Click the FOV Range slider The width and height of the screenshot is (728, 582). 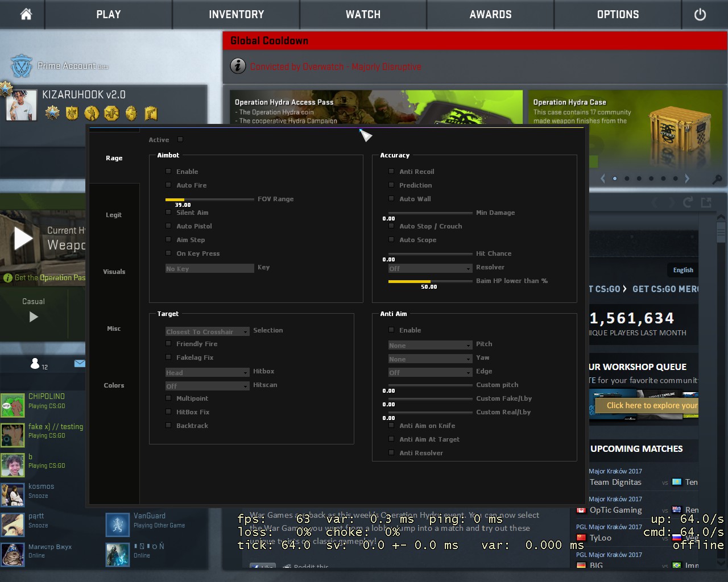[x=209, y=199]
